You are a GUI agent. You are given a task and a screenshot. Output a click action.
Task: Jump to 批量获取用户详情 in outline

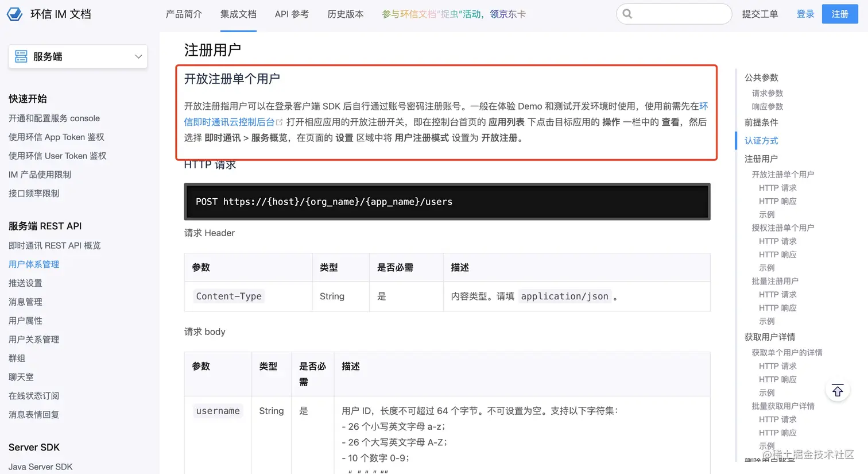point(783,406)
